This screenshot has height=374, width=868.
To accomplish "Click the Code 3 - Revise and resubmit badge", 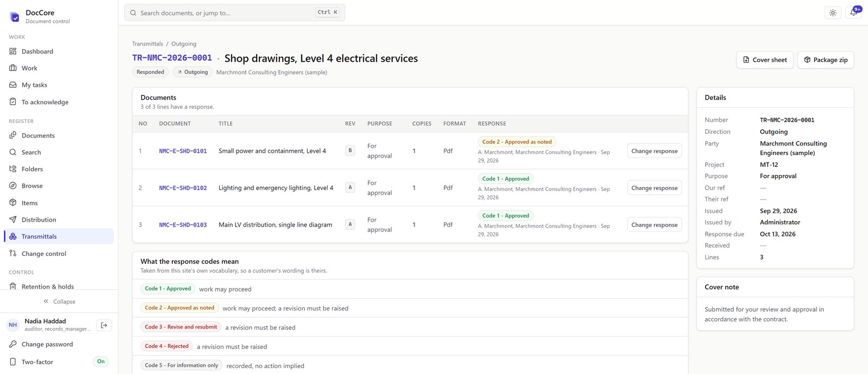I will pos(181,327).
